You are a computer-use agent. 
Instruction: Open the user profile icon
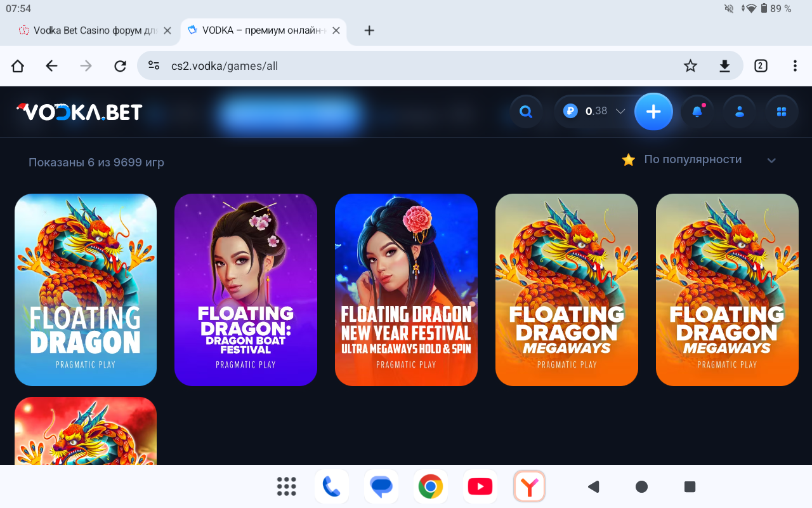coord(739,112)
